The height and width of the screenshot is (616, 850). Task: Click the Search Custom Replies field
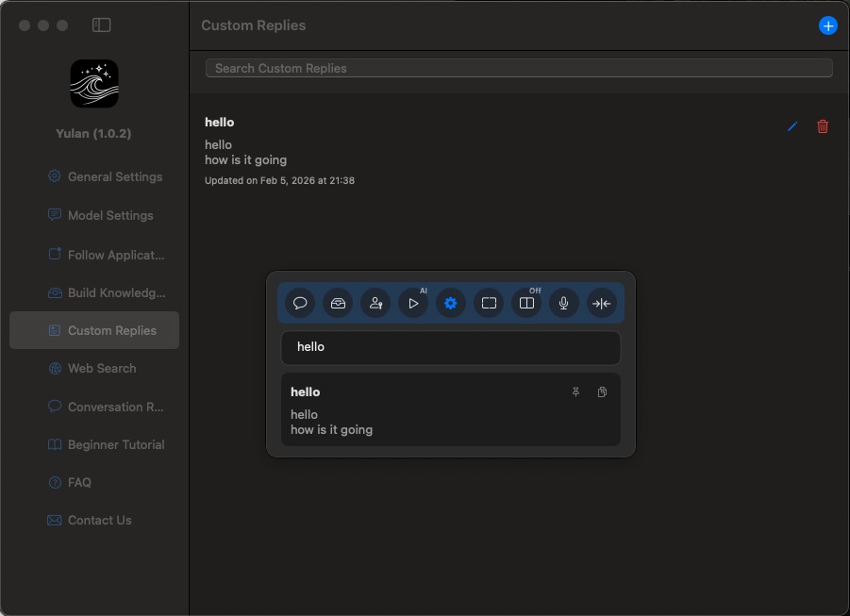(519, 67)
